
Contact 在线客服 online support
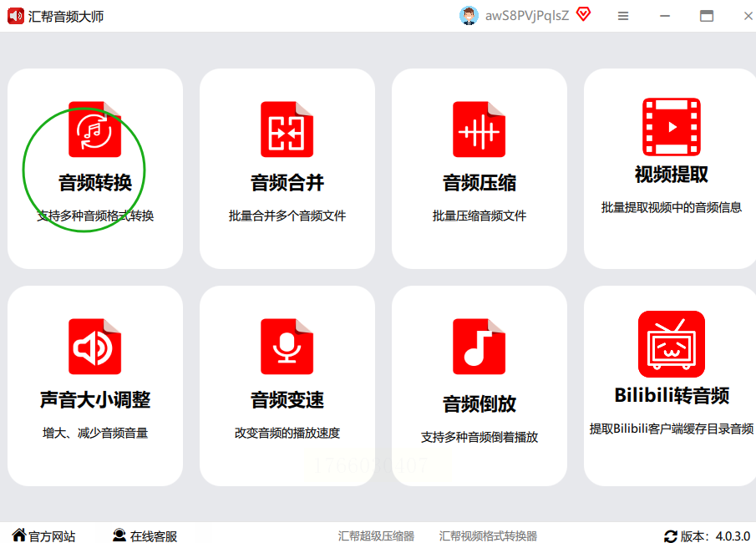(x=145, y=535)
